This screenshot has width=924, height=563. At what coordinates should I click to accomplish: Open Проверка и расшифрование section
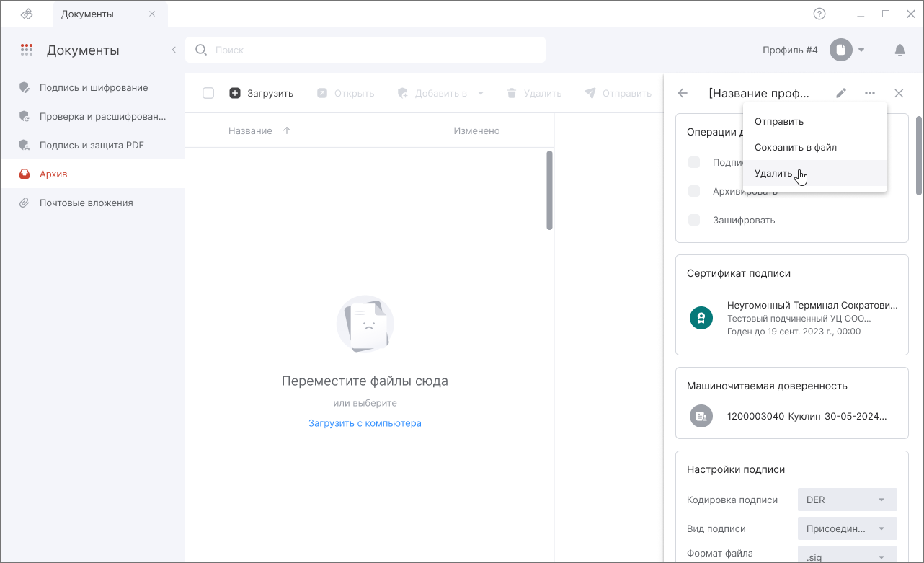pyautogui.click(x=93, y=116)
